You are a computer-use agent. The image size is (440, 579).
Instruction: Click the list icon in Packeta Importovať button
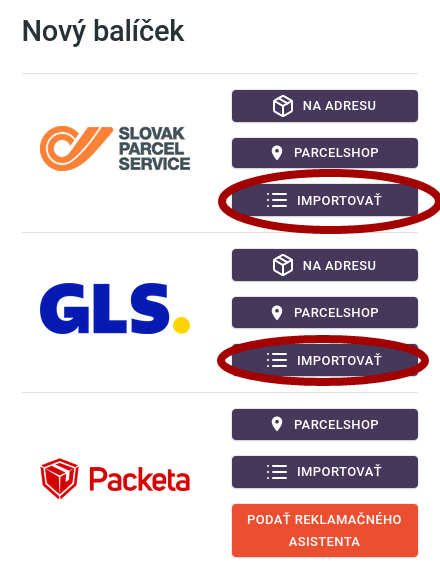point(277,472)
